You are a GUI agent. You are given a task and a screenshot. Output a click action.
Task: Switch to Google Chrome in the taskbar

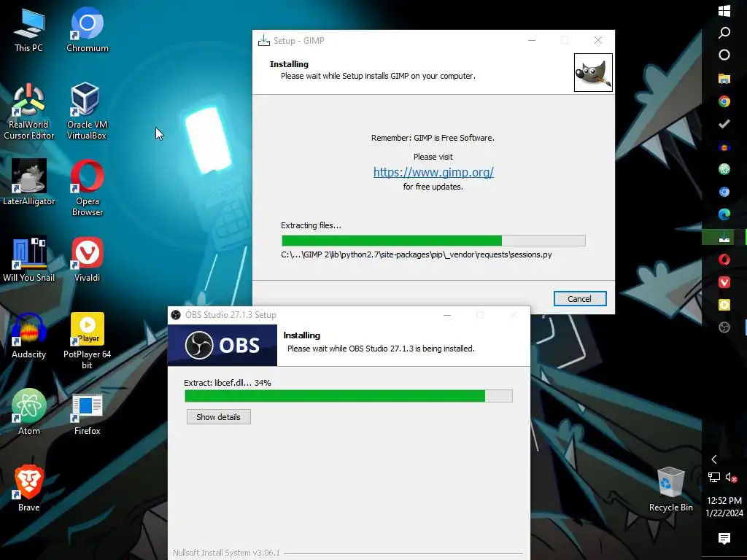(x=724, y=101)
